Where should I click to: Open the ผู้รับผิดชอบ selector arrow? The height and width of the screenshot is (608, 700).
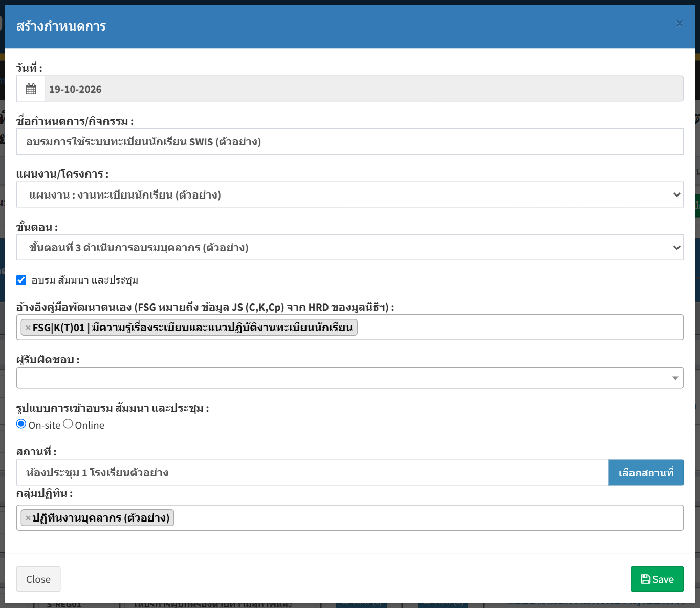tap(675, 378)
